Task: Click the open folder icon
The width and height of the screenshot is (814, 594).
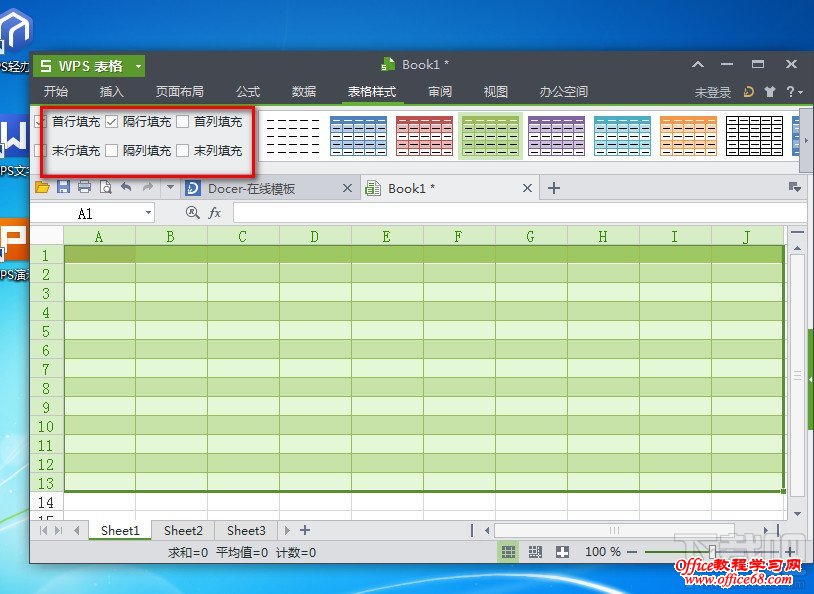Action: click(x=42, y=187)
